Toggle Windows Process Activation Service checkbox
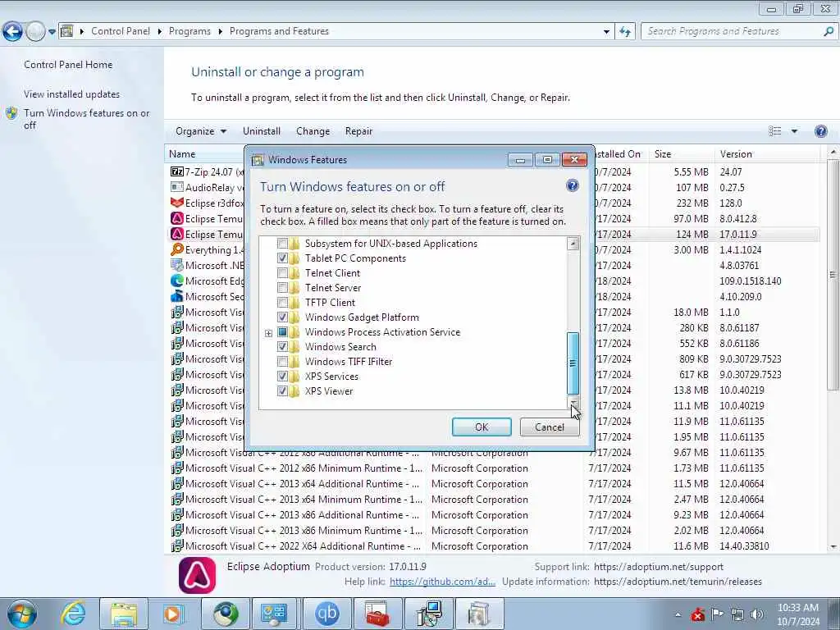The image size is (840, 630). (x=282, y=332)
